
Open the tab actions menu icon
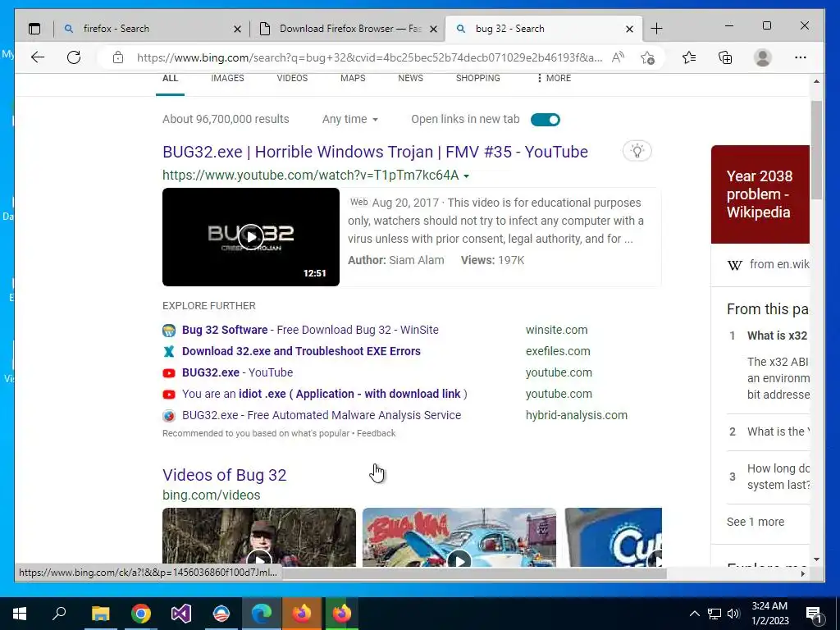34,29
